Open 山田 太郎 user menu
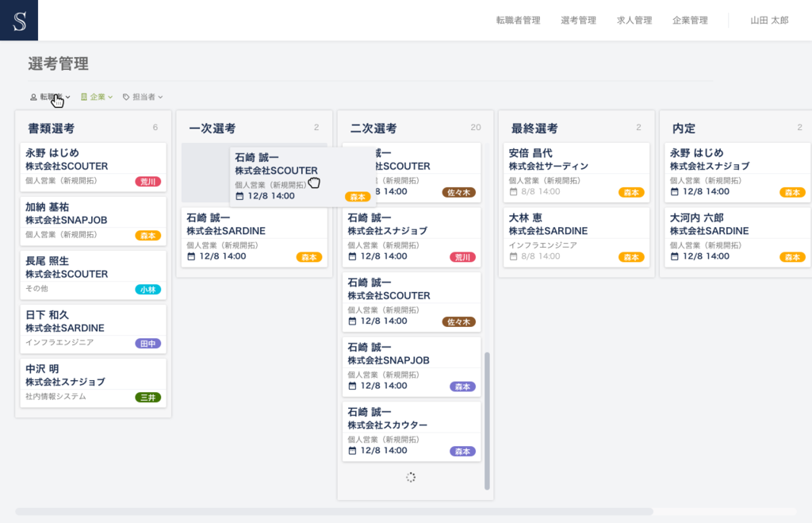Viewport: 812px width, 523px height. (769, 20)
